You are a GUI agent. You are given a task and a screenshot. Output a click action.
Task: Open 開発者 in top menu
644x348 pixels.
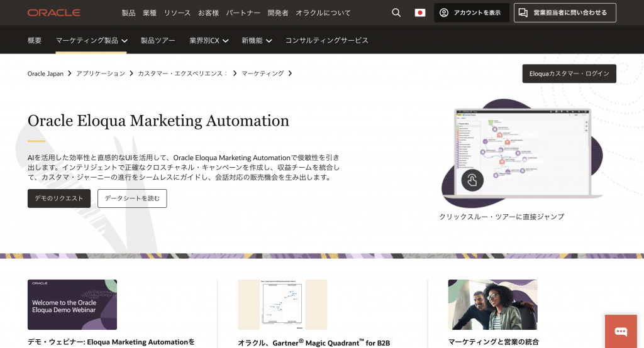point(278,13)
